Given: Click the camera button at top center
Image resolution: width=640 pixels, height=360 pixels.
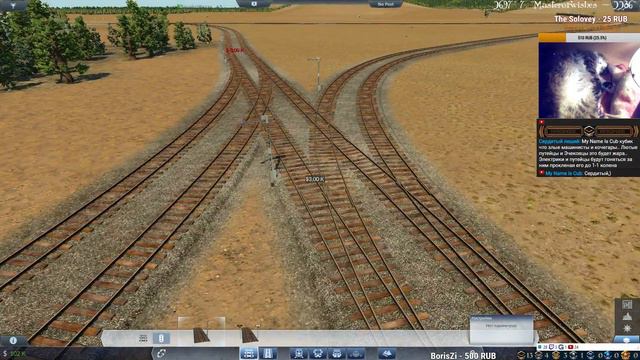Looking at the screenshot, I should click(254, 4).
